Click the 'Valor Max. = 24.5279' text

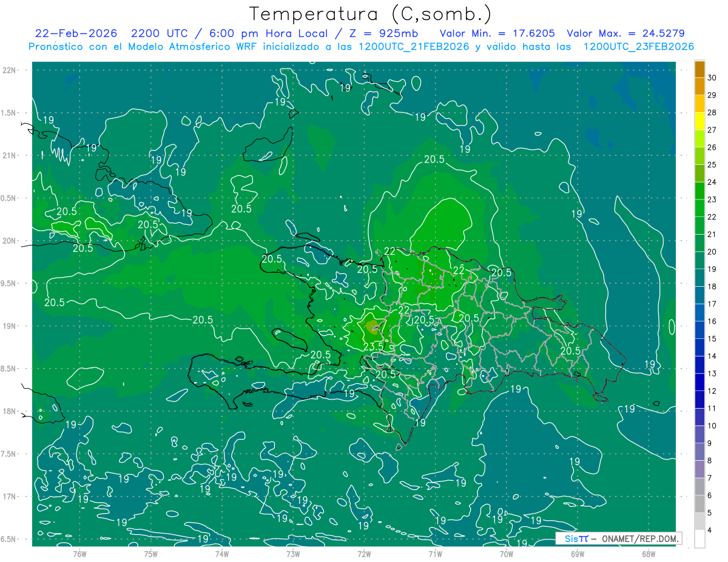pyautogui.click(x=625, y=33)
